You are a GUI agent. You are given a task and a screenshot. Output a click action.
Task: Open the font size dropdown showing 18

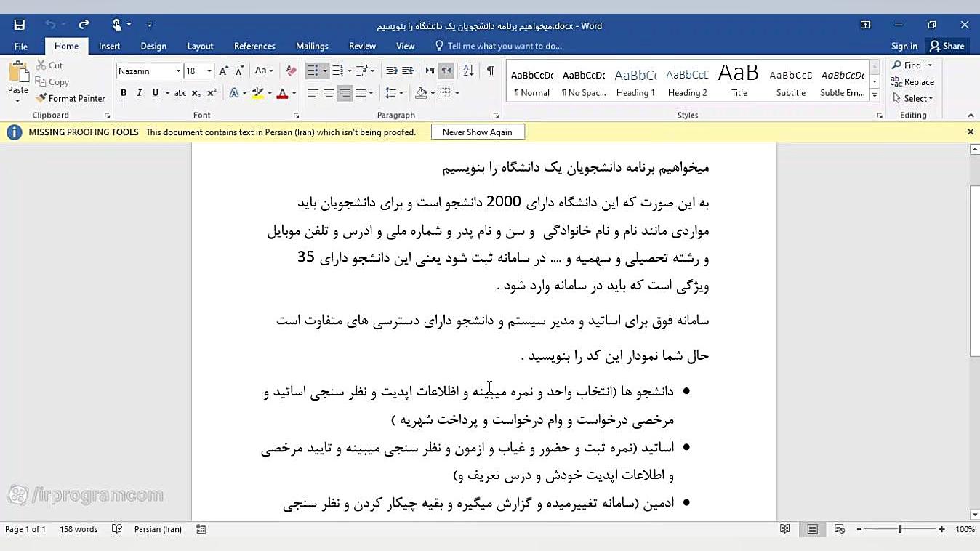pos(209,71)
